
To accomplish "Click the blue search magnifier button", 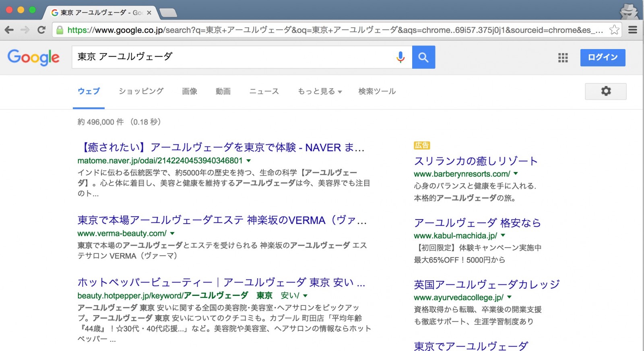I will click(x=423, y=57).
